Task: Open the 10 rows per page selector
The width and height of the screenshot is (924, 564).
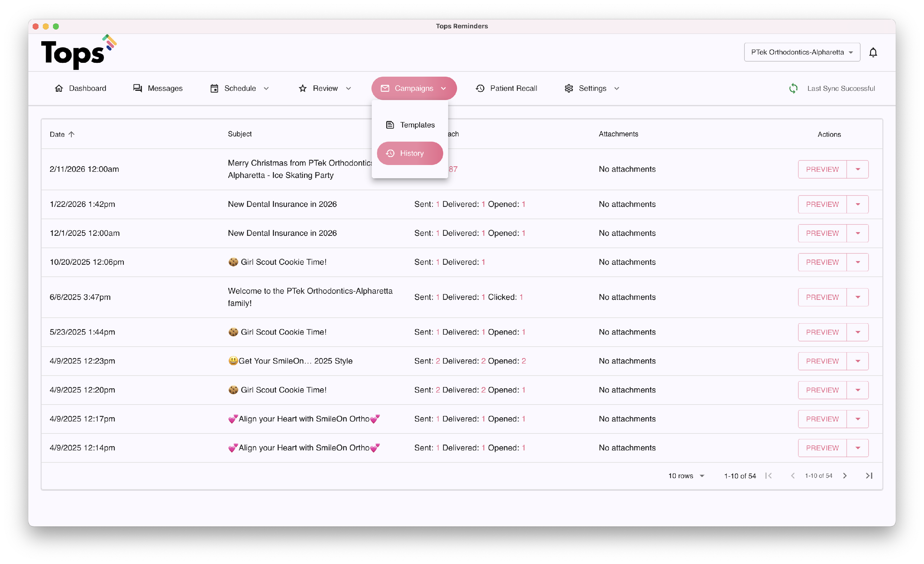Action: [x=686, y=476]
